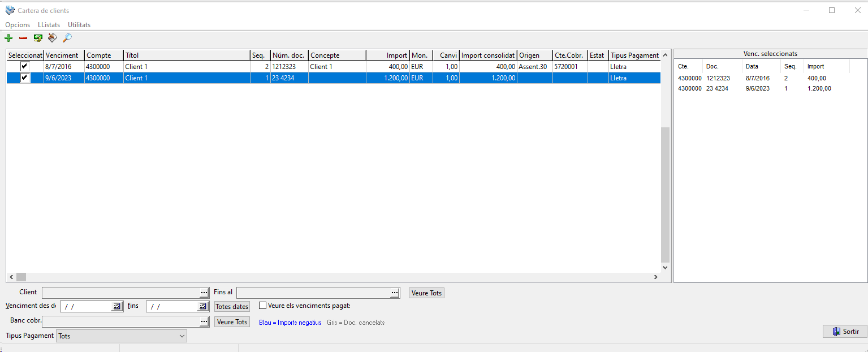
Task: Open calendar picker for the fins date
Action: (202, 306)
